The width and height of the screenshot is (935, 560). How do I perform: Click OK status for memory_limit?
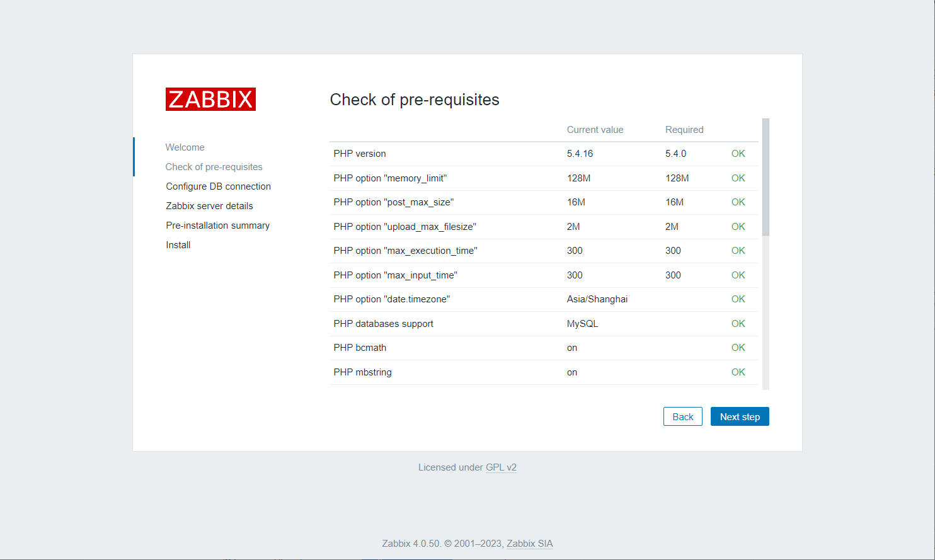(x=738, y=178)
